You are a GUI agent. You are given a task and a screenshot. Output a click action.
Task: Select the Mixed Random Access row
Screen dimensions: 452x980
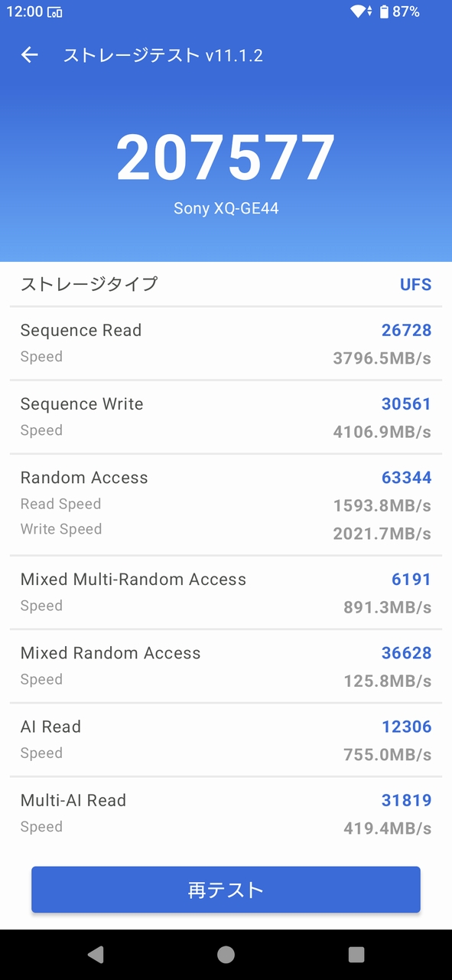(226, 666)
